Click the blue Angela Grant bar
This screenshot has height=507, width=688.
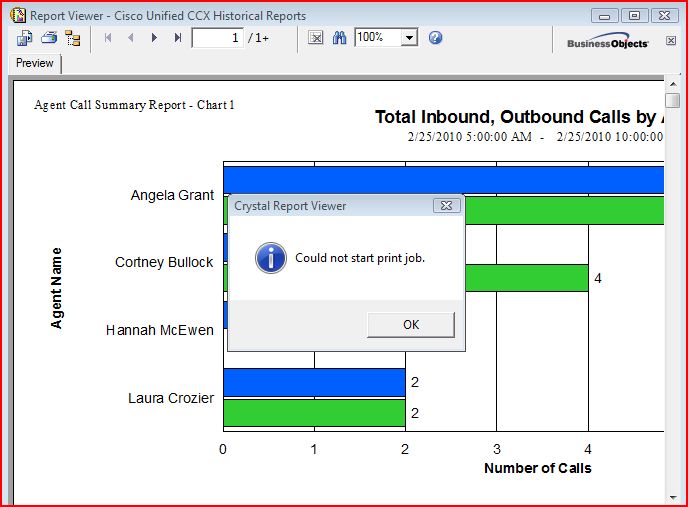[x=444, y=180]
